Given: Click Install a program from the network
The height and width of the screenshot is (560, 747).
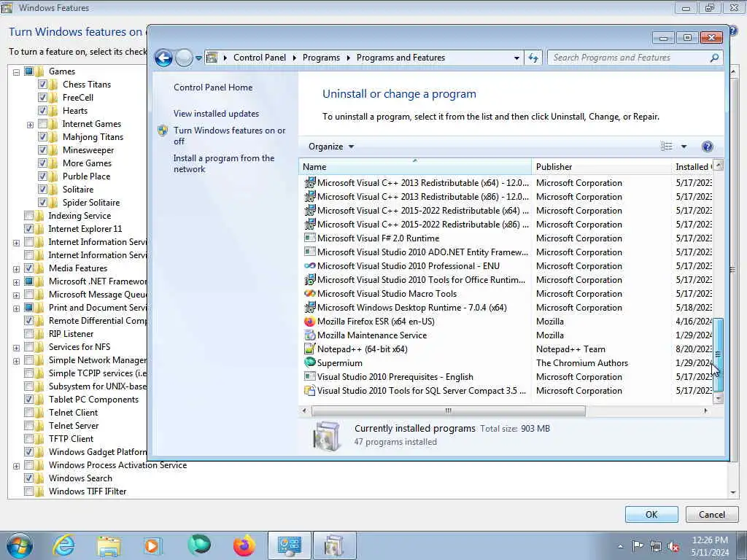Looking at the screenshot, I should coord(224,164).
